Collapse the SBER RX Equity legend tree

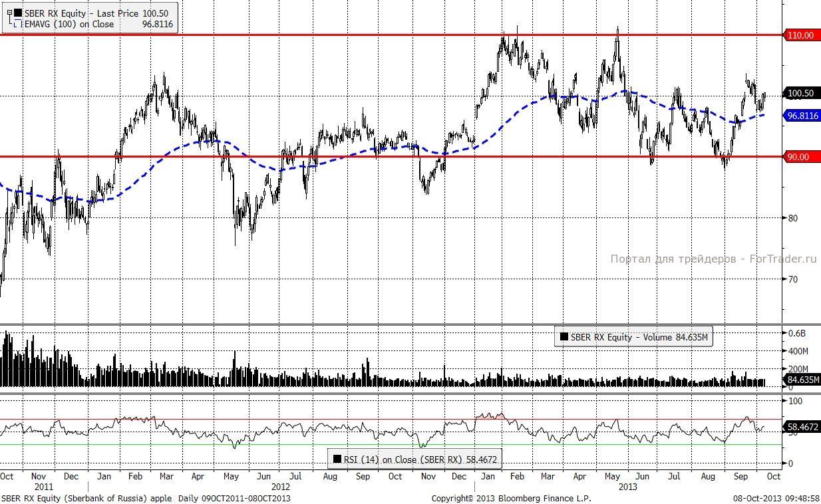click(x=9, y=13)
